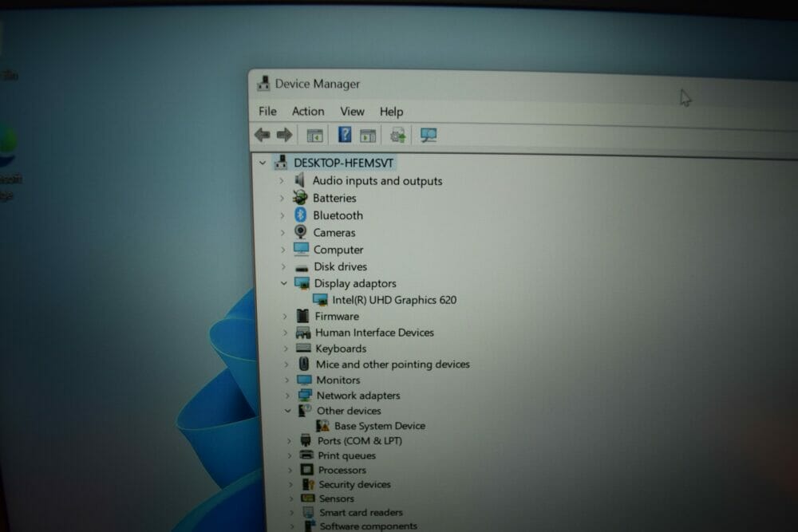Select the Print queues row
The width and height of the screenshot is (798, 532).
[346, 455]
